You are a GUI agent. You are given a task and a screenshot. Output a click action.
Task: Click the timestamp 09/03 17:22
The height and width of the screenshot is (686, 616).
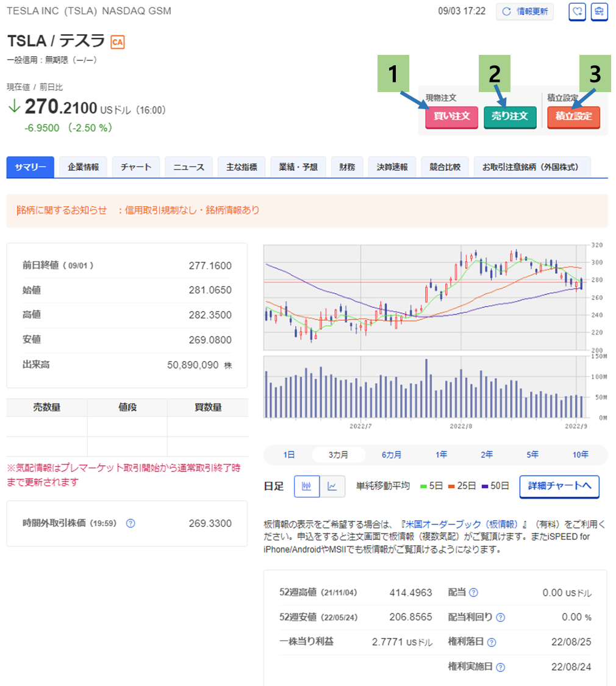click(x=462, y=12)
